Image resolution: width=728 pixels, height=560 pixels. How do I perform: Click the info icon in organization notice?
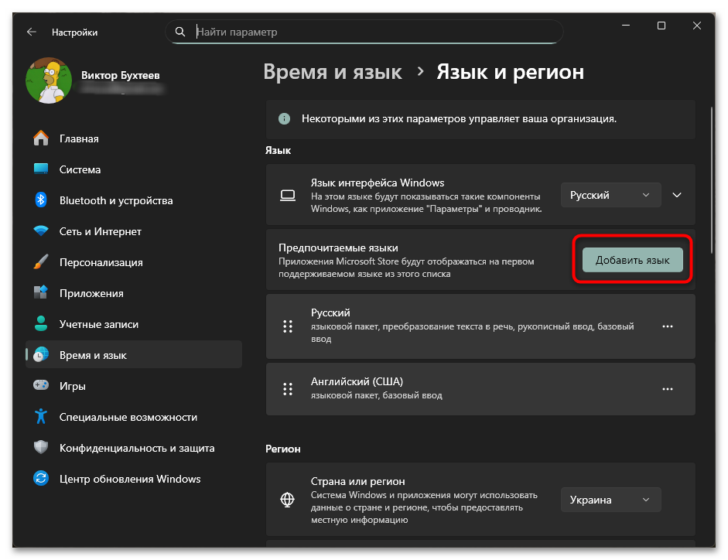click(x=284, y=119)
